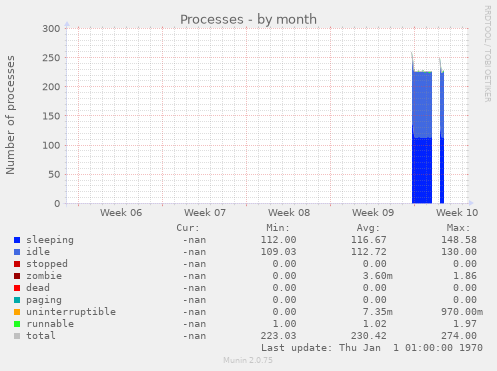
Task: Click the sleeping max value 148.58
Action: tap(459, 240)
